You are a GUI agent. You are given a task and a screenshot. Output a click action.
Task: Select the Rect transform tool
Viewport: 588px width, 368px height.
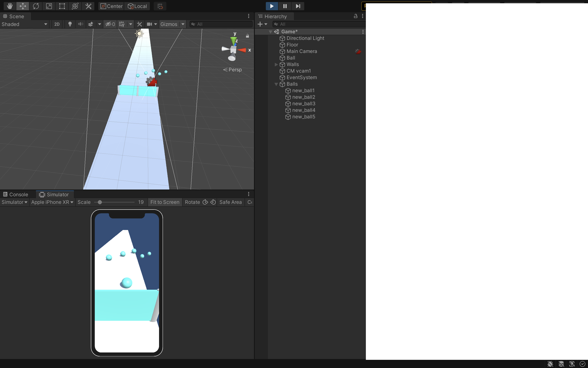62,6
